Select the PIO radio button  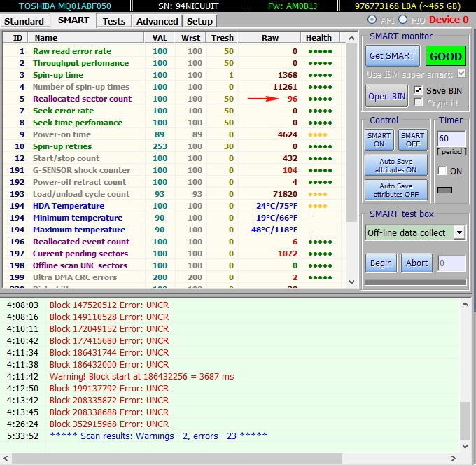402,20
